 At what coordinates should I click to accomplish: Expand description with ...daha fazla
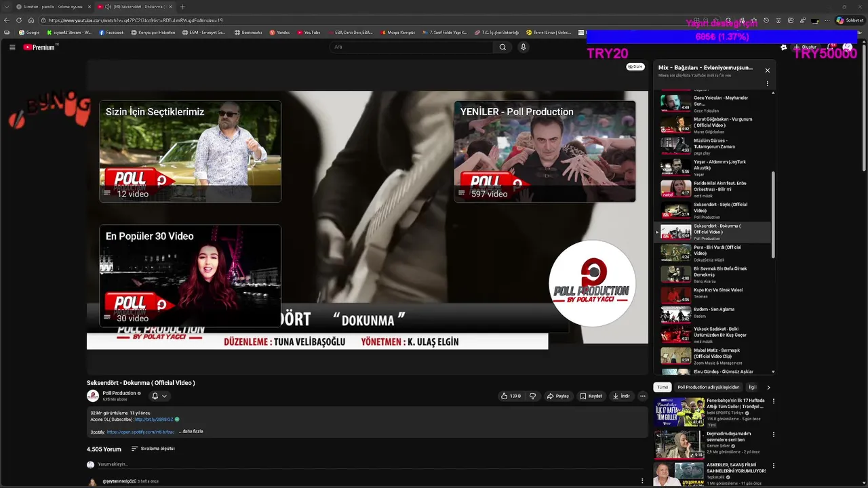tap(191, 432)
